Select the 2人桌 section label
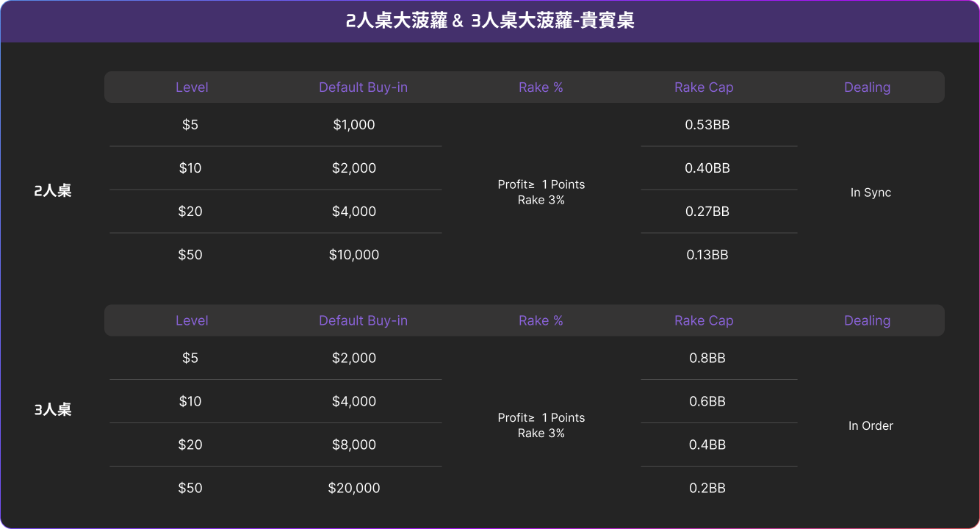 (53, 191)
